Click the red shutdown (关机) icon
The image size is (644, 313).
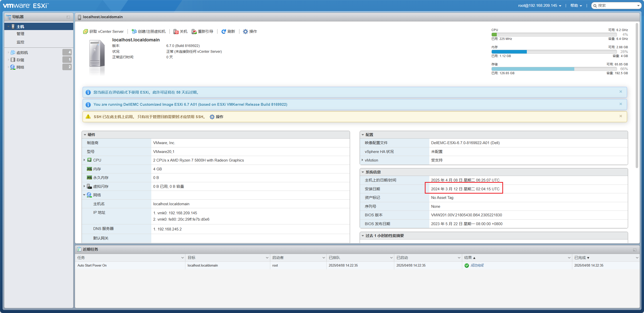(176, 32)
